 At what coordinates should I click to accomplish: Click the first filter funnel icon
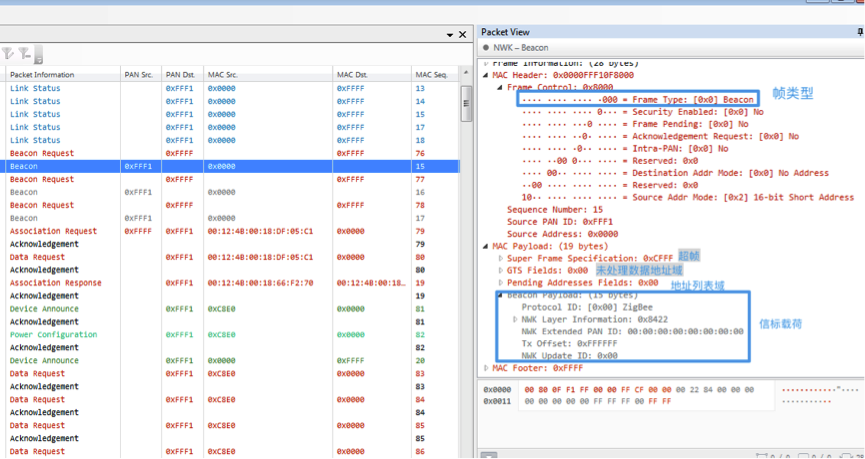tap(8, 54)
